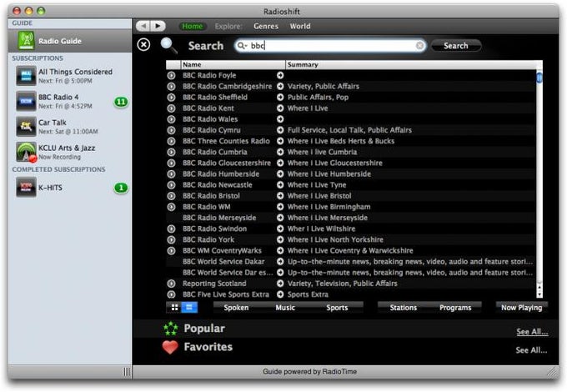Screen dimensions: 567x392
Task: Add BBC Radio Swindon with plus icon
Action: click(x=280, y=229)
